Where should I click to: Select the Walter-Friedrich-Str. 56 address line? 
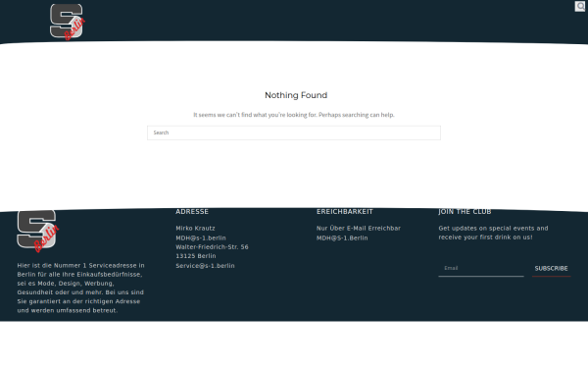tap(212, 247)
